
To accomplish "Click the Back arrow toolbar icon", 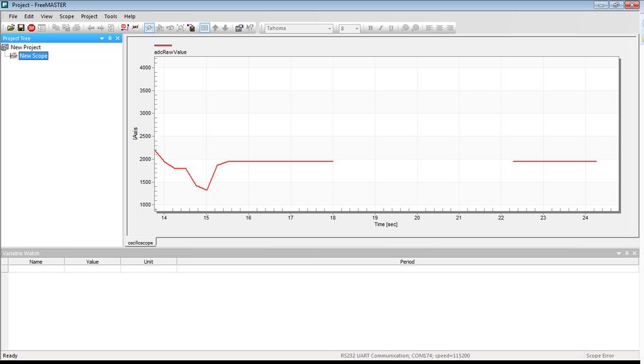I will coord(90,28).
